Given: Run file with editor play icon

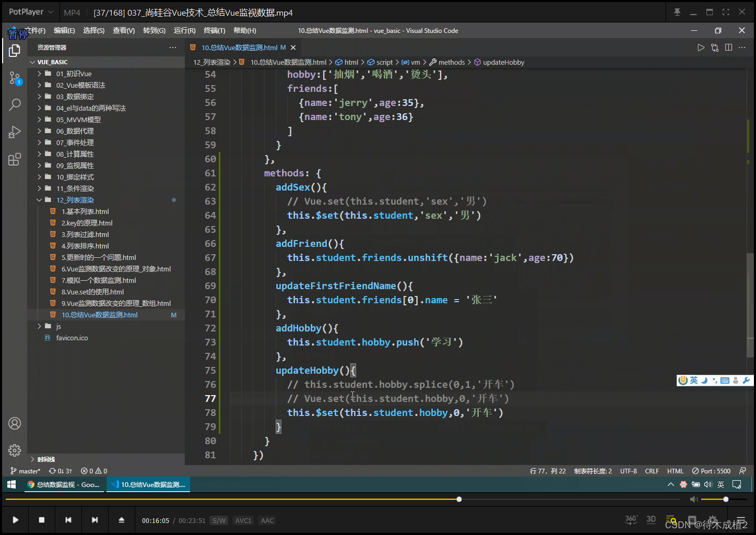Looking at the screenshot, I should [701, 47].
